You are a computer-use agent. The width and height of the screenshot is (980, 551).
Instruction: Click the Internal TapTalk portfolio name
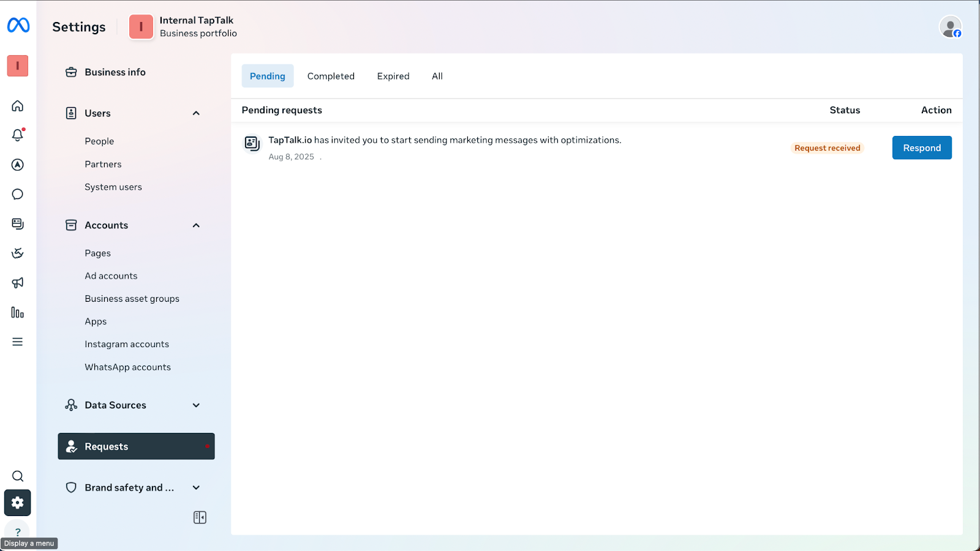click(x=197, y=20)
